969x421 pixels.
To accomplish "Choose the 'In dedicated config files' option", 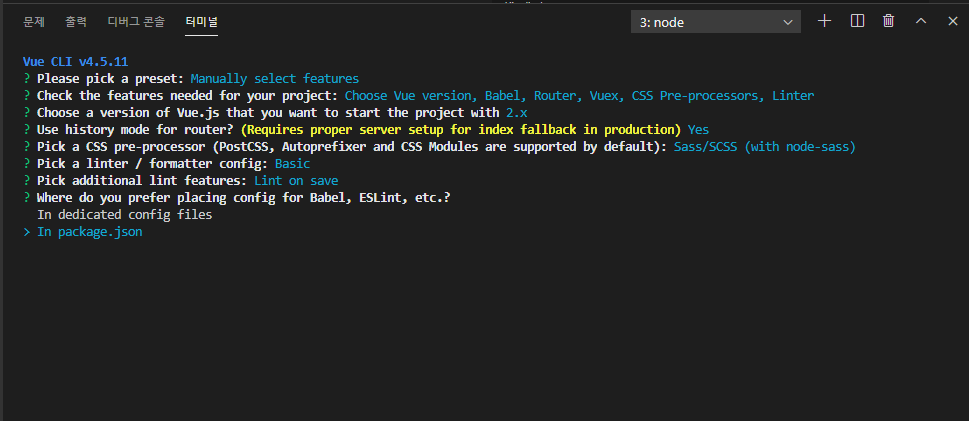I will pyautogui.click(x=124, y=215).
